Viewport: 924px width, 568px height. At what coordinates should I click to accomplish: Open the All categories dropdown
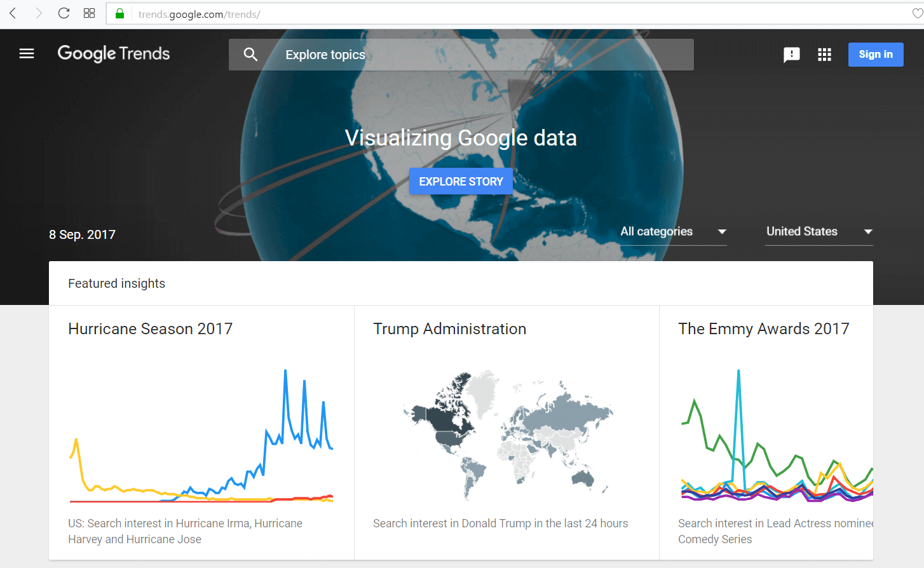(673, 232)
